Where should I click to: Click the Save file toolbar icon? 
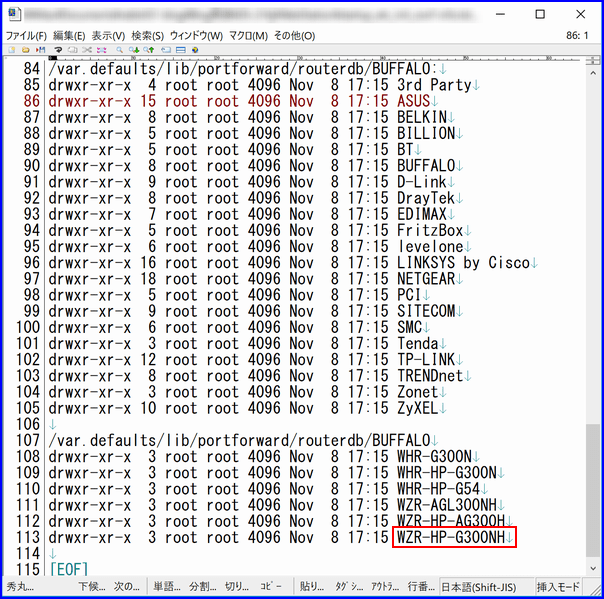[41, 50]
